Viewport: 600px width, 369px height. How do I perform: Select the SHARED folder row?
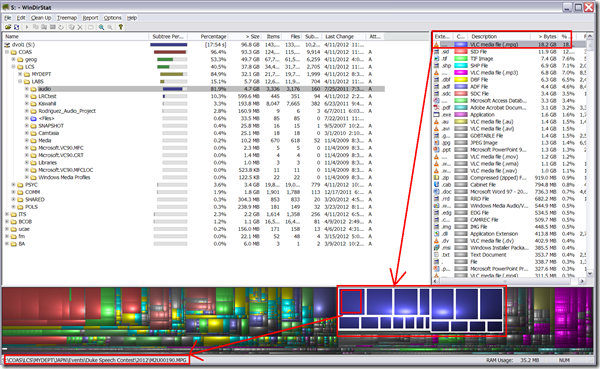click(x=194, y=199)
